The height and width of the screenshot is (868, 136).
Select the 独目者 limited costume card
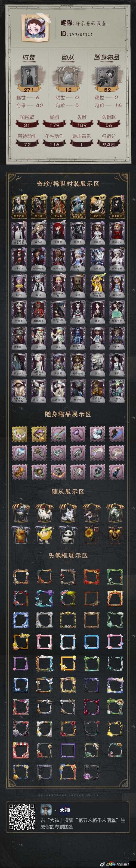38,207
